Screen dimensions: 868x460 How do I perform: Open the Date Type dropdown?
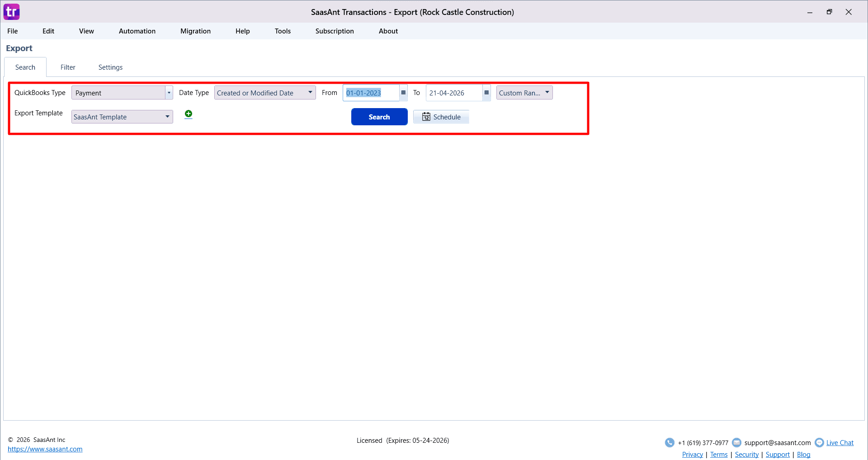265,93
